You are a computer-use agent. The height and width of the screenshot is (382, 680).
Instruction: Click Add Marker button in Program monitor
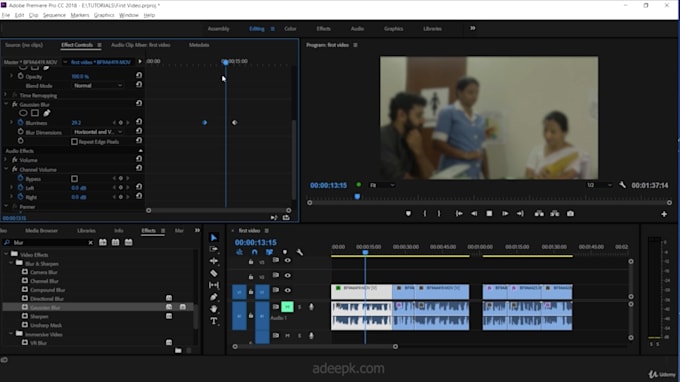tap(408, 214)
